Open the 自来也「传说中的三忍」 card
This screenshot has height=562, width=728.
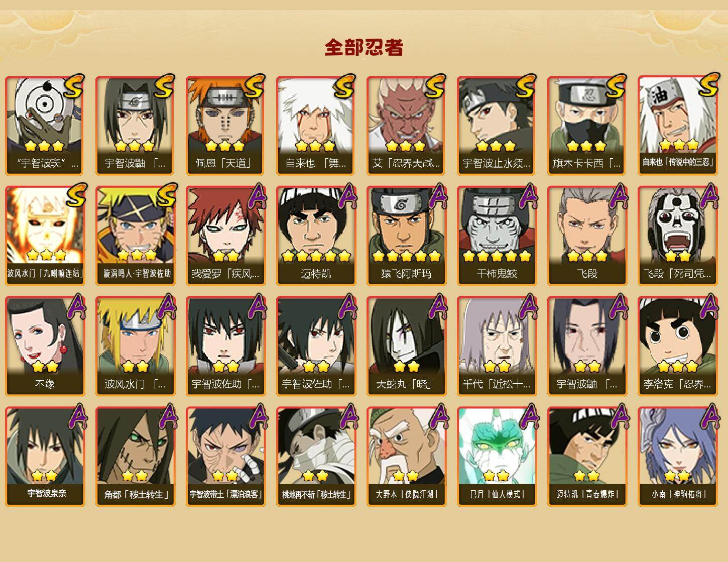(x=677, y=125)
